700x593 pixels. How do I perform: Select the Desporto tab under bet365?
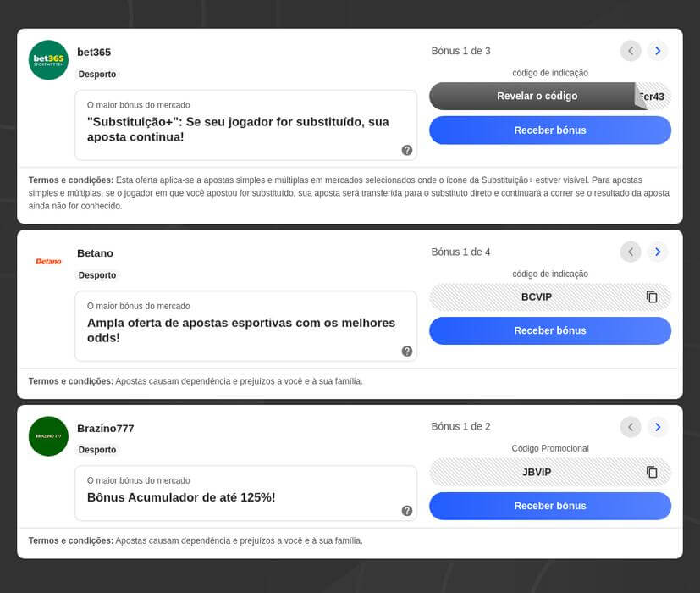pos(97,74)
